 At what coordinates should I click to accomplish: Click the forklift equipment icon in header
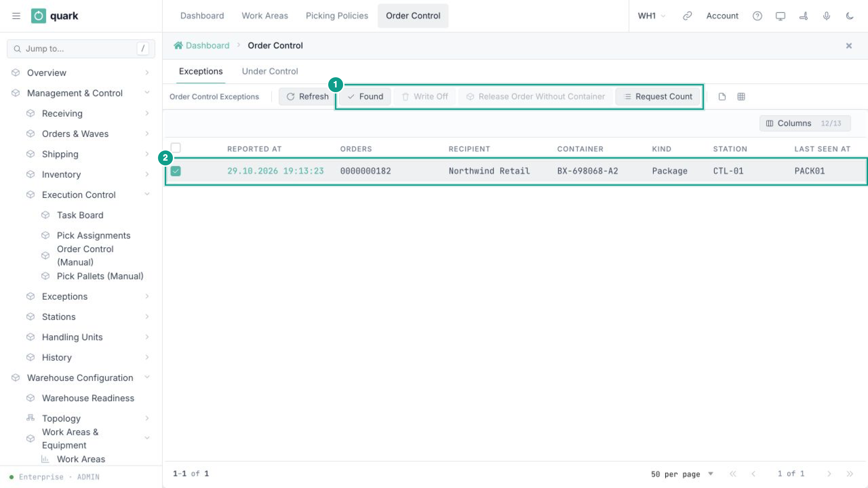803,16
